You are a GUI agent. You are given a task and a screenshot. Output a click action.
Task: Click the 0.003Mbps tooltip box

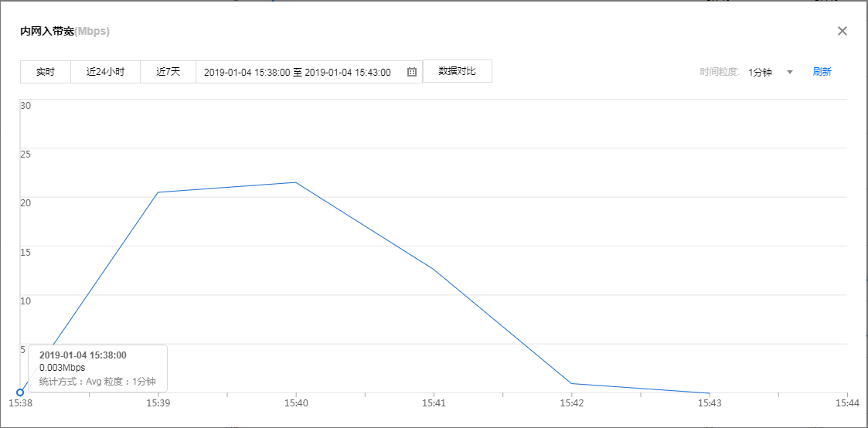click(x=97, y=368)
